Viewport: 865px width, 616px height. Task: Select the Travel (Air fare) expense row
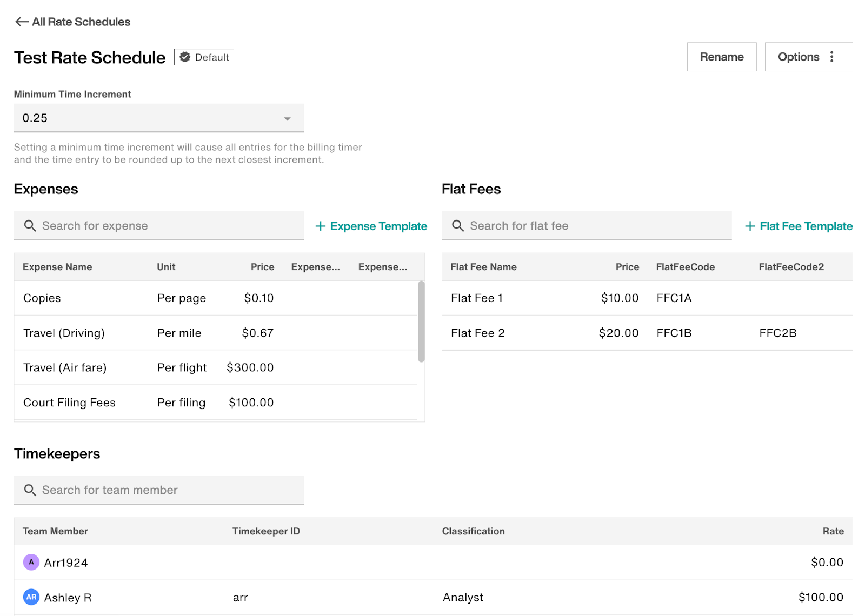[216, 367]
